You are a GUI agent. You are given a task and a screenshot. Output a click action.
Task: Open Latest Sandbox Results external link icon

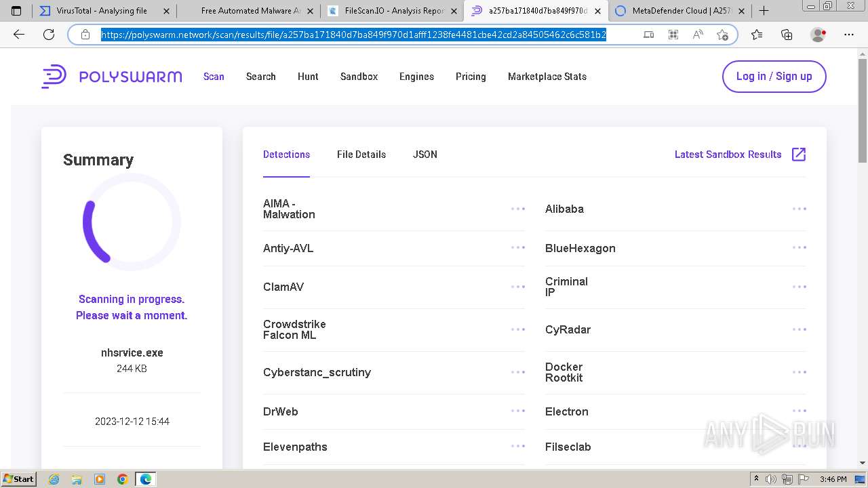[799, 155]
